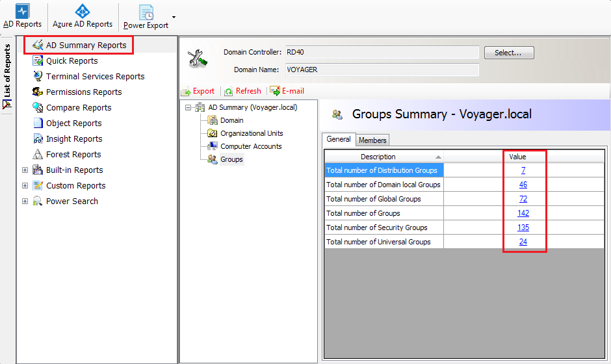The image size is (611, 364).
Task: Click the Domain Name field
Action: point(382,70)
